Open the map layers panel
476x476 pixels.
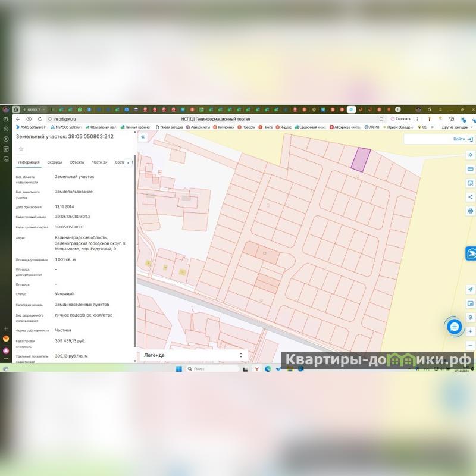coord(471,155)
